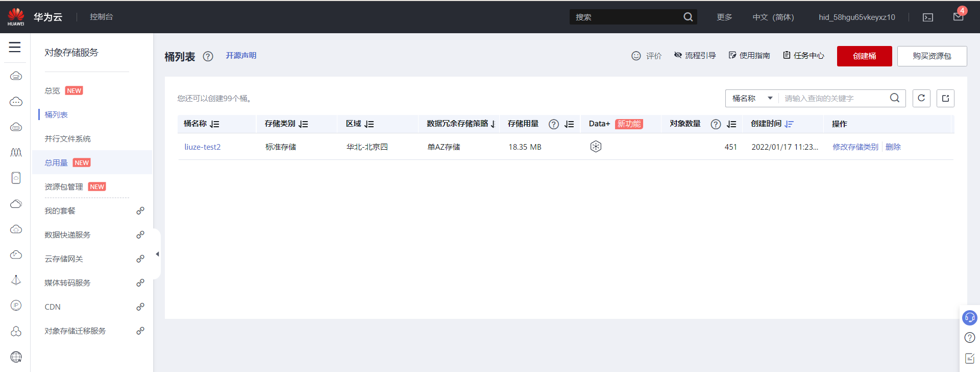This screenshot has width=980, height=372.
Task: Open the 更多 menu in top bar
Action: pyautogui.click(x=724, y=17)
